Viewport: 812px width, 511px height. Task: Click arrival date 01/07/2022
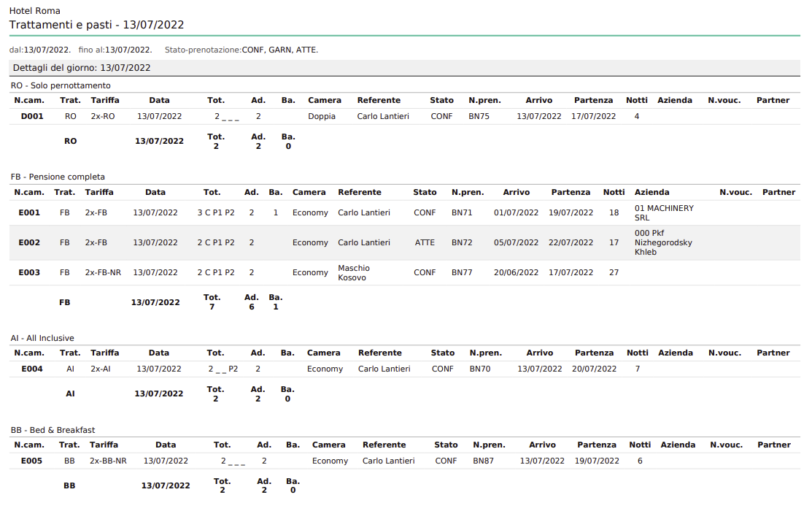pos(516,213)
